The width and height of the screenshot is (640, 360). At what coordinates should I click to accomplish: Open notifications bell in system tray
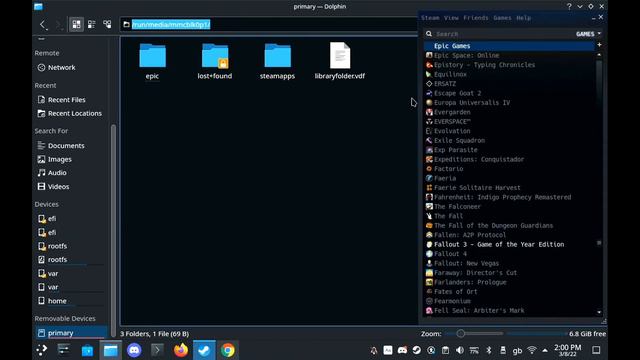373,350
